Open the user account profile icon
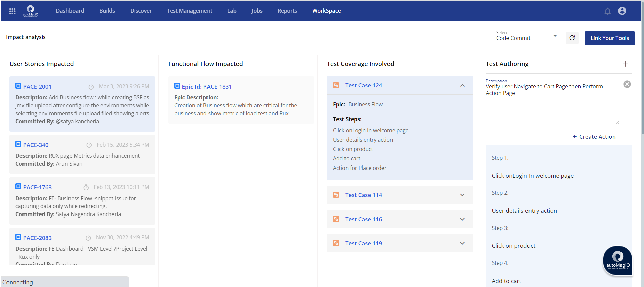The image size is (644, 287). (x=622, y=11)
